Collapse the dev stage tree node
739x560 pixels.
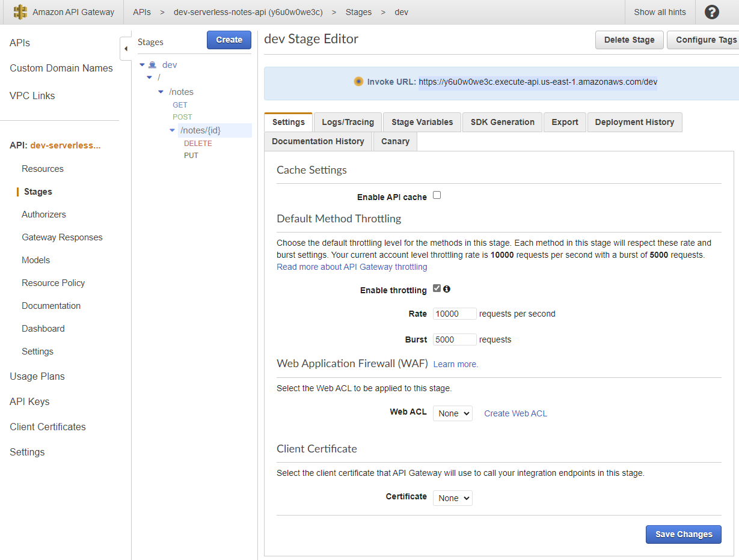[142, 65]
